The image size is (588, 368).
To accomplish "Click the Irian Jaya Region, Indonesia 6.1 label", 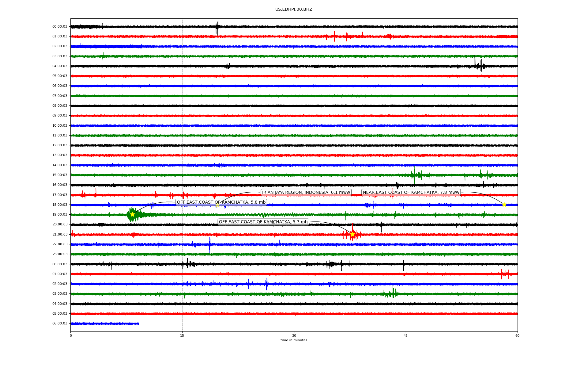I will tap(306, 192).
